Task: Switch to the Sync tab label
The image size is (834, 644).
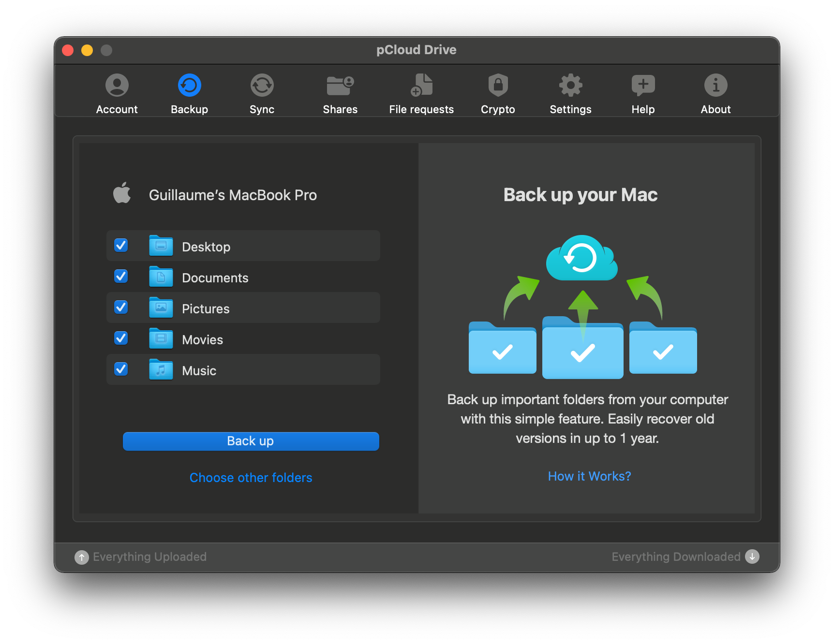Action: [262, 110]
